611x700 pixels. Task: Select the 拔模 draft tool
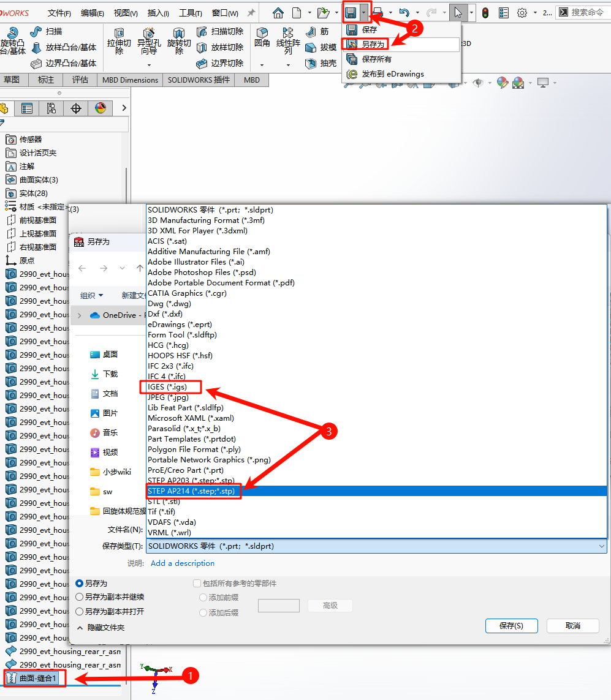pos(321,47)
